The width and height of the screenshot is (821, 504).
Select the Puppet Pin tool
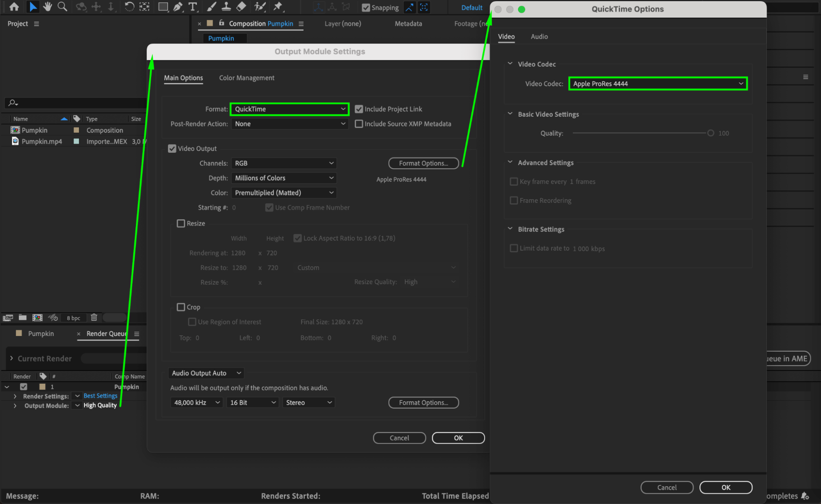[278, 7]
